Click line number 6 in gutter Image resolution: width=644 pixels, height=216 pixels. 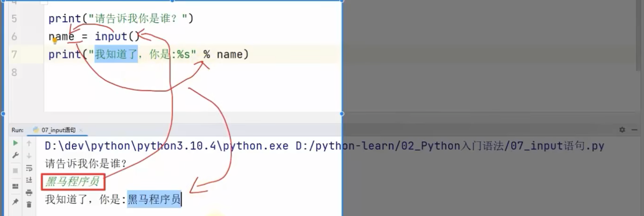(14, 36)
